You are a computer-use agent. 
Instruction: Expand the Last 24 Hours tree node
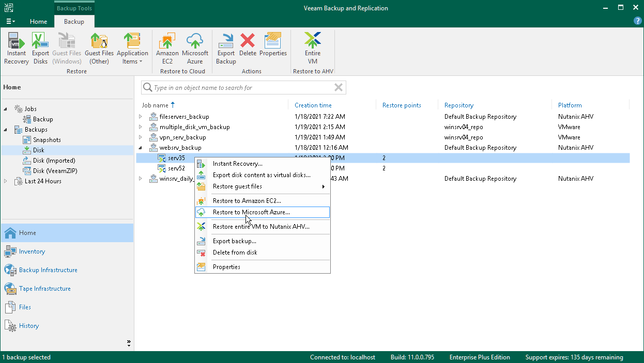6,181
